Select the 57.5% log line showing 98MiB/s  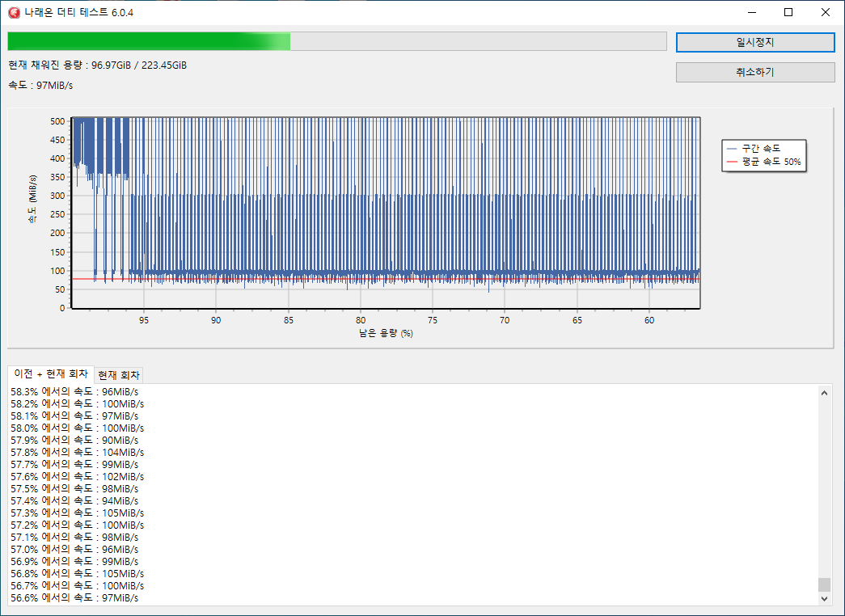(x=74, y=489)
